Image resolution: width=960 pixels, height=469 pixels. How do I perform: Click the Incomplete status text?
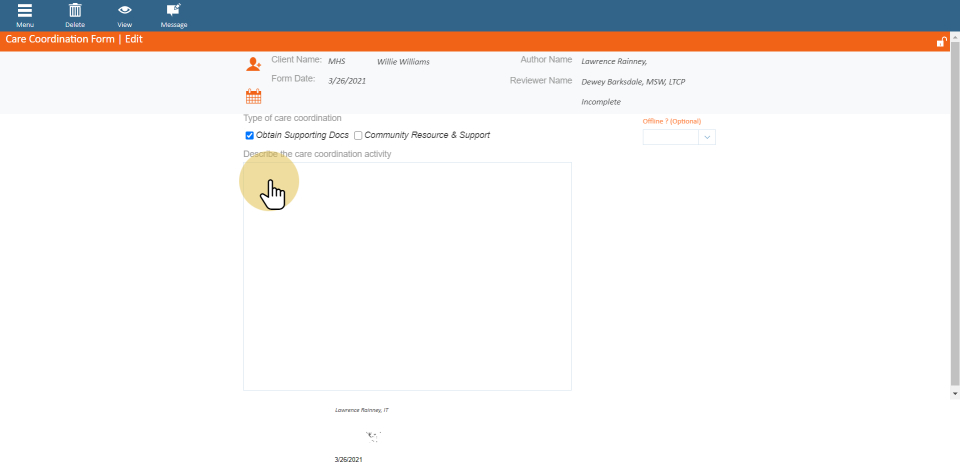point(601,102)
